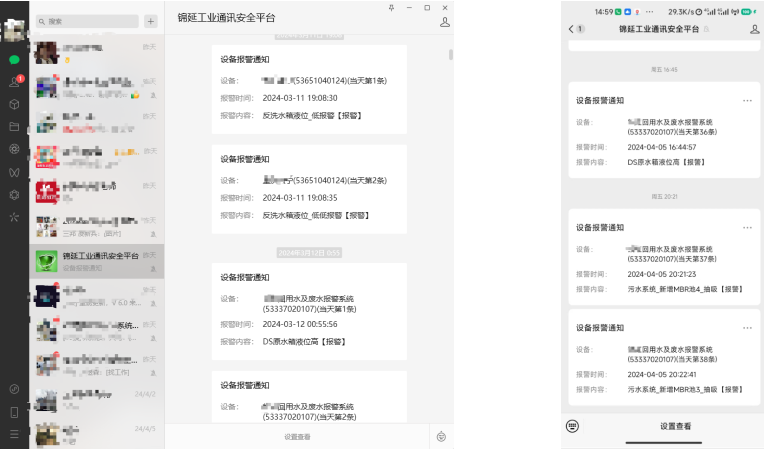The image size is (764, 455).
Task: Open the chat list row dated 24/4/5
Action: coord(96,435)
